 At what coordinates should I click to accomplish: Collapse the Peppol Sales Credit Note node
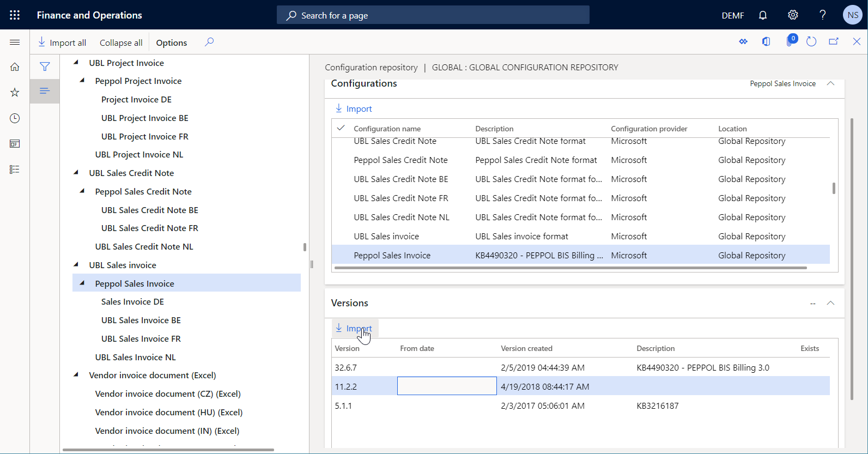82,191
